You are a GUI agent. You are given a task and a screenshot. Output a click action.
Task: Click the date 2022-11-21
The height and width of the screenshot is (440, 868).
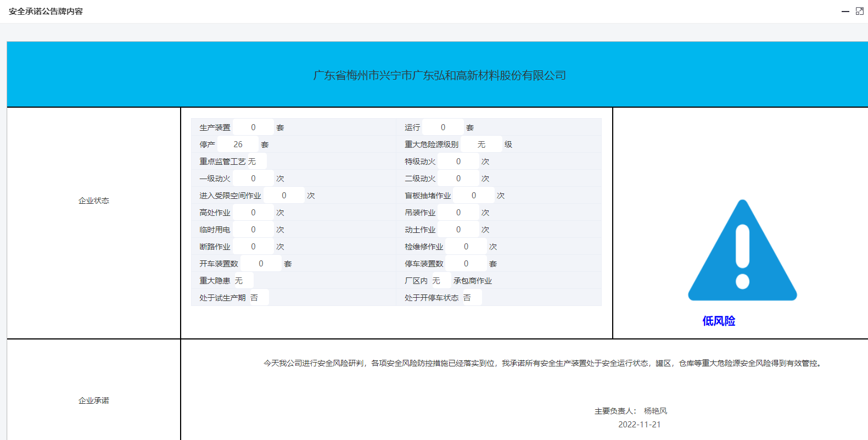coord(639,425)
